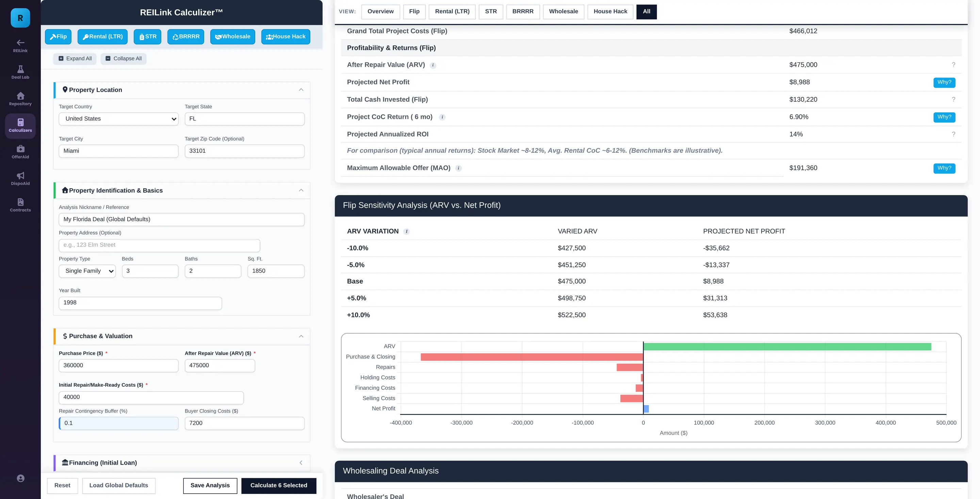
Task: Open user profile icon in sidebar
Action: 20,479
